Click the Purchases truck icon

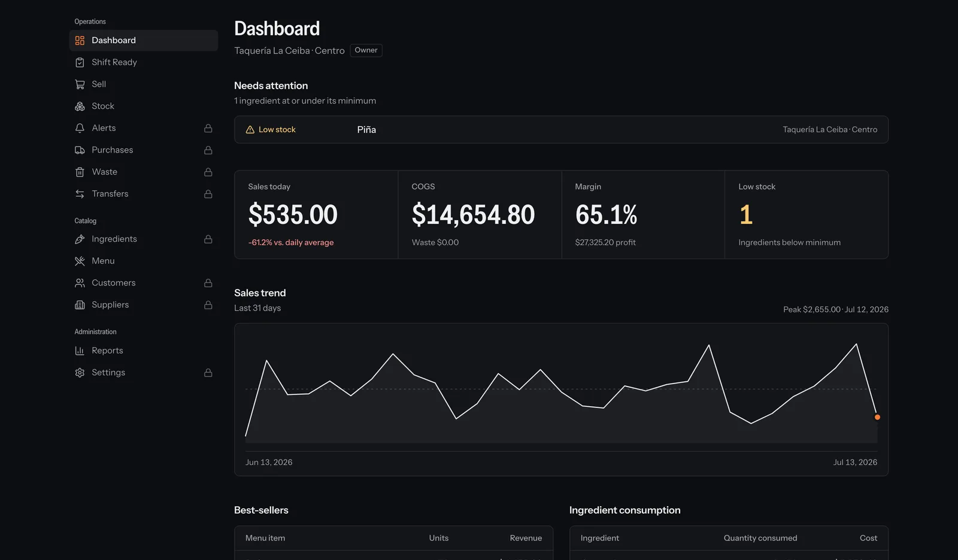[x=80, y=150]
